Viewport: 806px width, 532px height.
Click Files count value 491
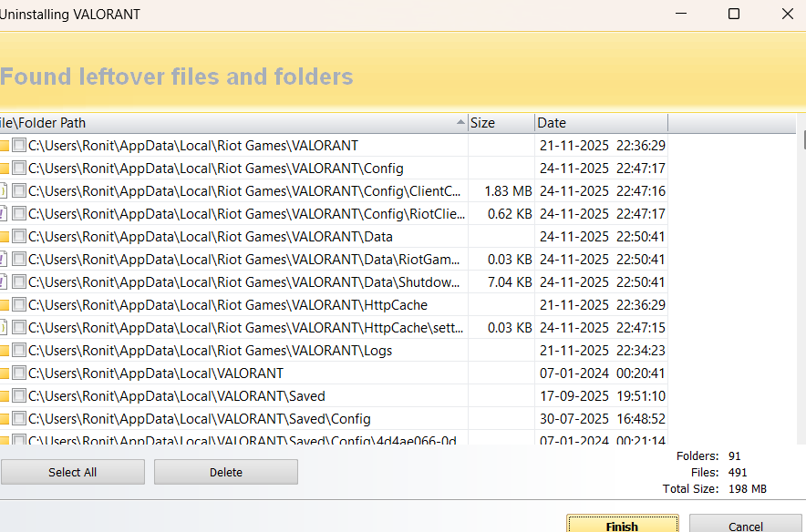[x=738, y=473]
